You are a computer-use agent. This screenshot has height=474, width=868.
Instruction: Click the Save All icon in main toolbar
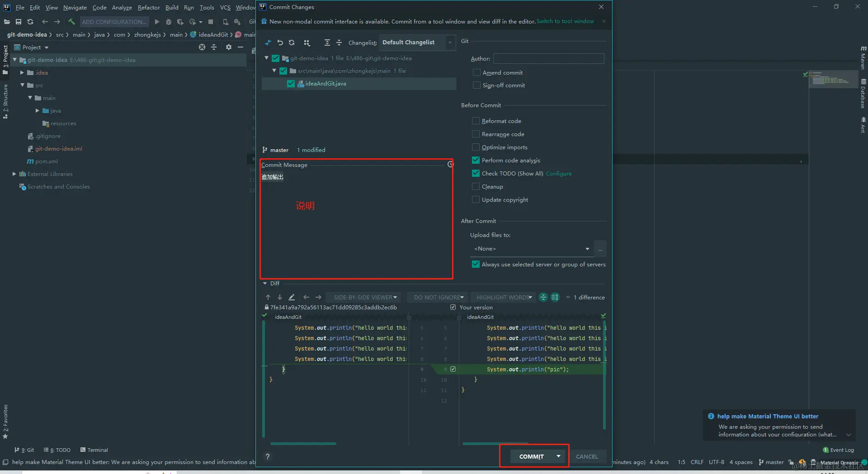(x=19, y=21)
